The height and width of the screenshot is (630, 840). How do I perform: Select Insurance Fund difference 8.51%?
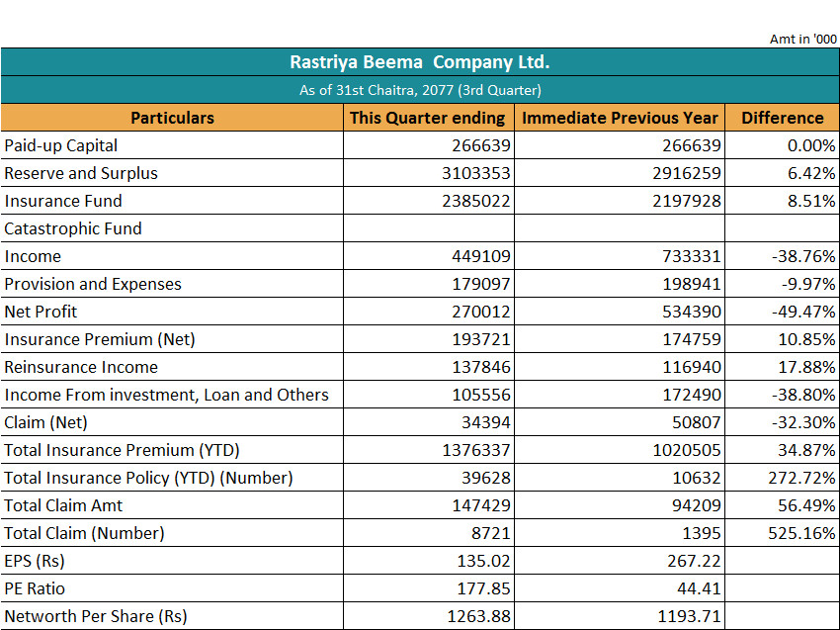[x=810, y=201]
